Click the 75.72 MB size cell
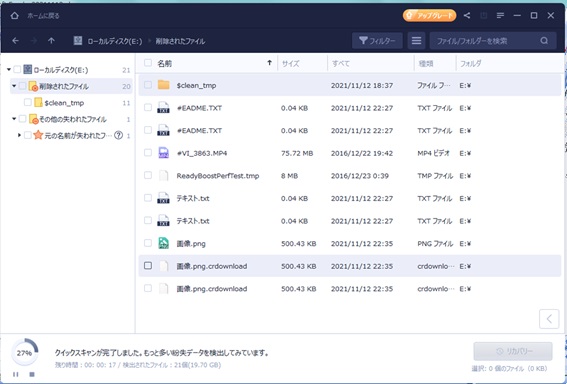Image resolution: width=567 pixels, height=384 pixels. point(297,153)
